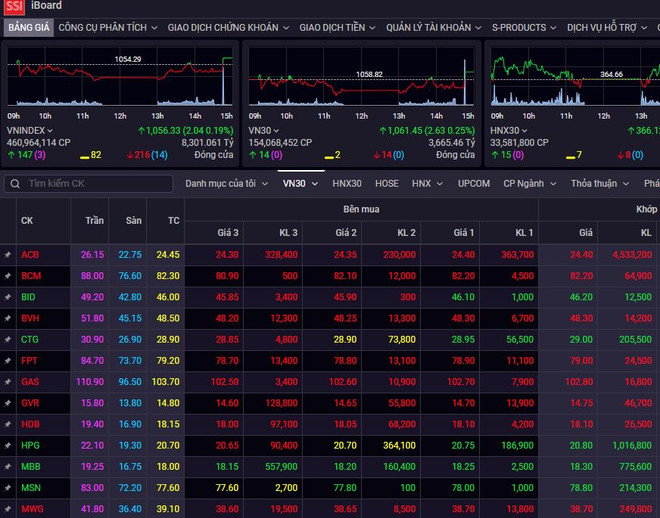Open the Danh mục của tôi dropdown
The image size is (660, 518).
point(226,184)
